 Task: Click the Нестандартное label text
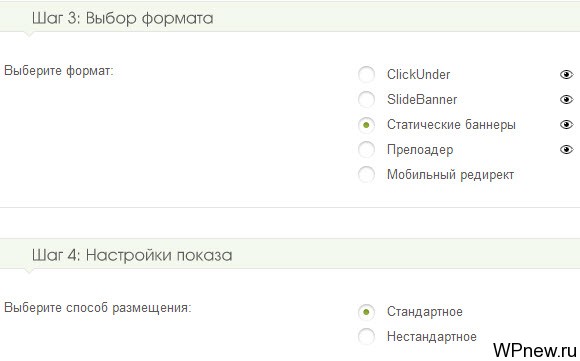click(432, 337)
